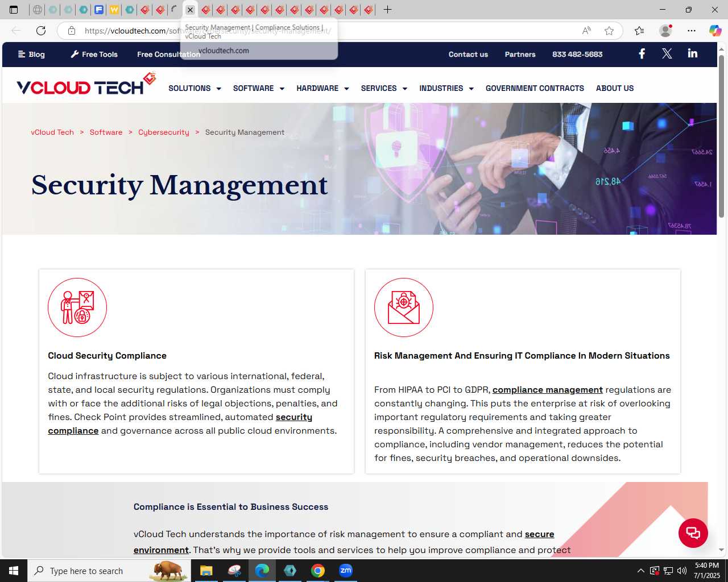This screenshot has height=582, width=728.
Task: Launch Copilot from the toolbar
Action: coord(715,31)
